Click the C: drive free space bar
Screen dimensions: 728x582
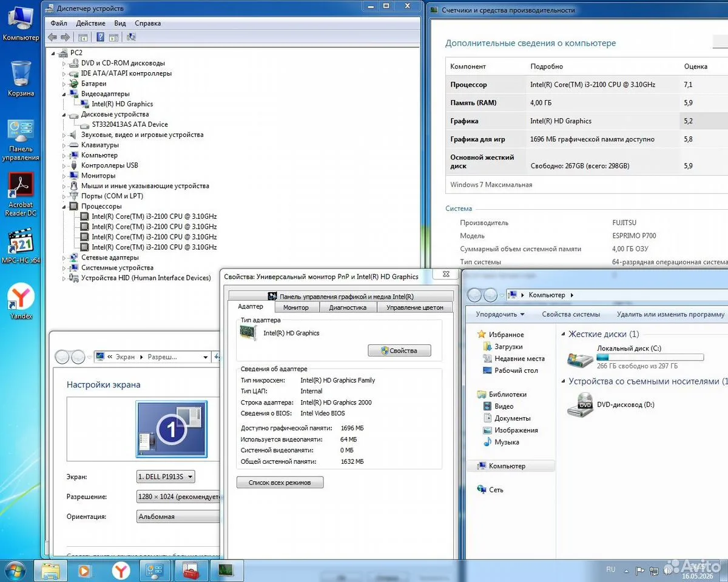[650, 358]
